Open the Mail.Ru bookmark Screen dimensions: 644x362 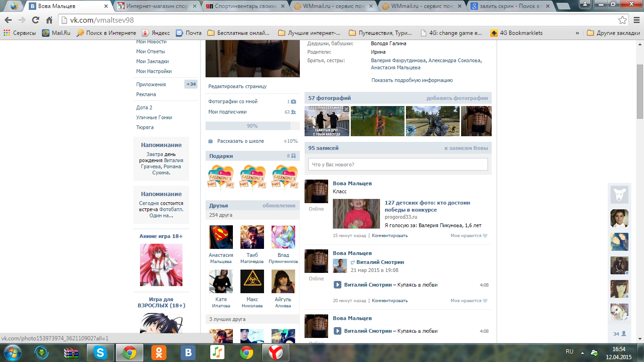[56, 33]
